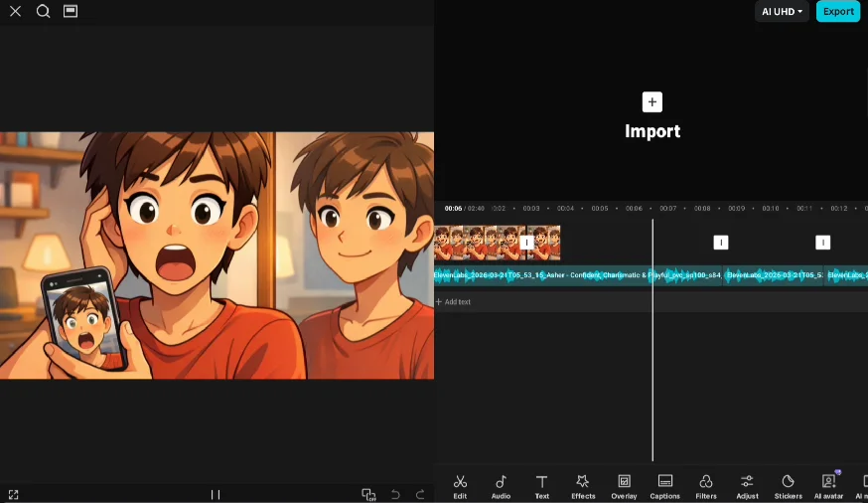Select the Text tool
The image size is (868, 503).
pos(541,486)
